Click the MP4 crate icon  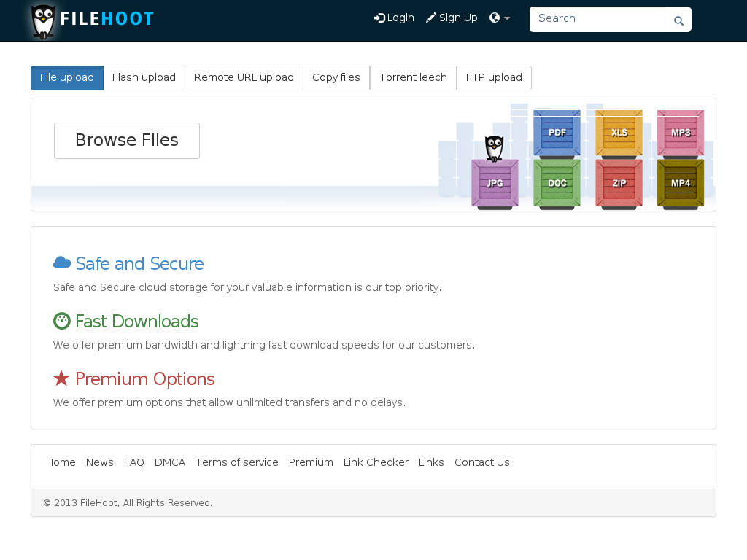[681, 184]
